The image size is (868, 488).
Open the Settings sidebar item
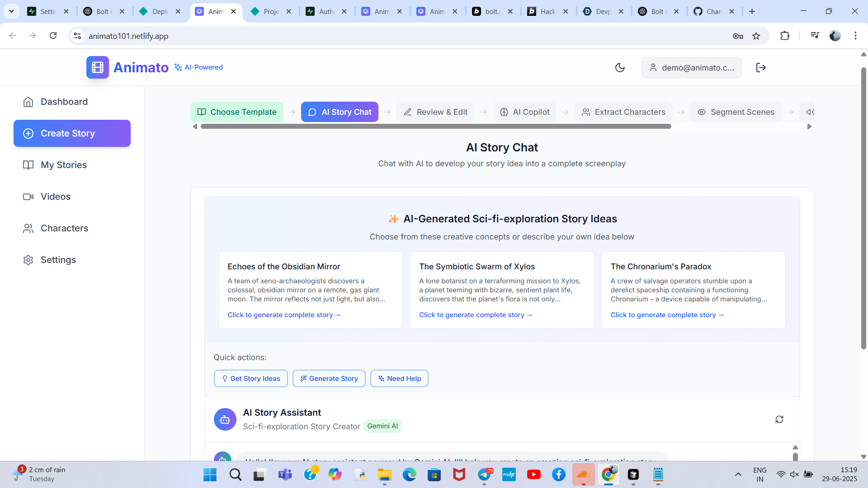coord(58,260)
